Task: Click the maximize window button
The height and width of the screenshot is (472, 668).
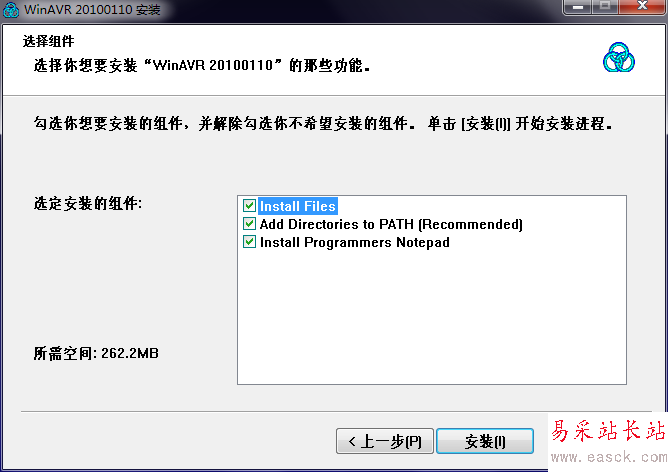Action: pos(605,6)
